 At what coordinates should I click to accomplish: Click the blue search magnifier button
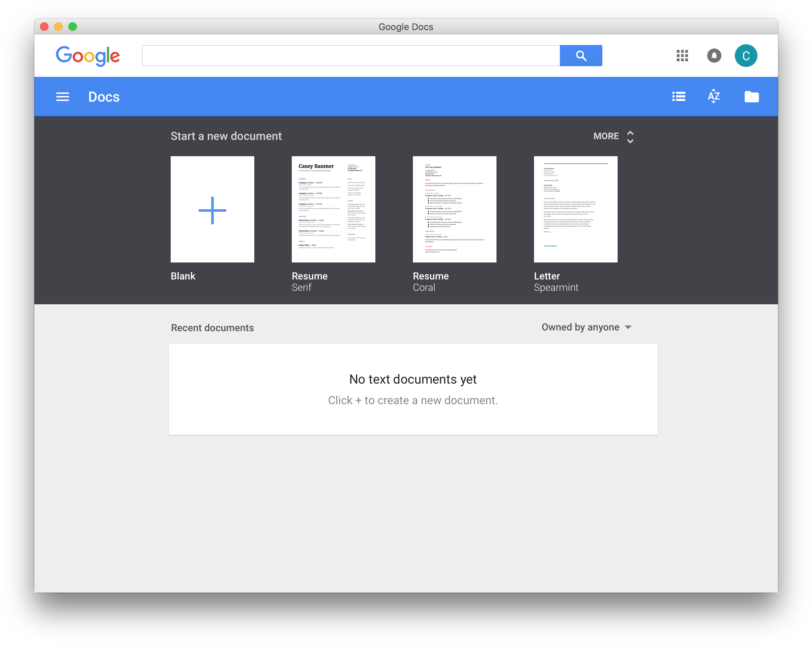click(581, 56)
